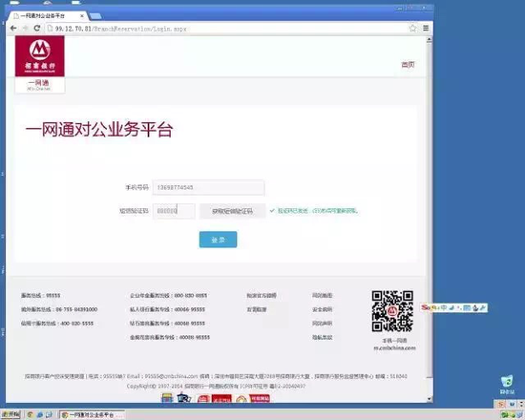Image resolution: width=525 pixels, height=420 pixels.
Task: Open the 开始 Start button
Action: pyautogui.click(x=11, y=414)
